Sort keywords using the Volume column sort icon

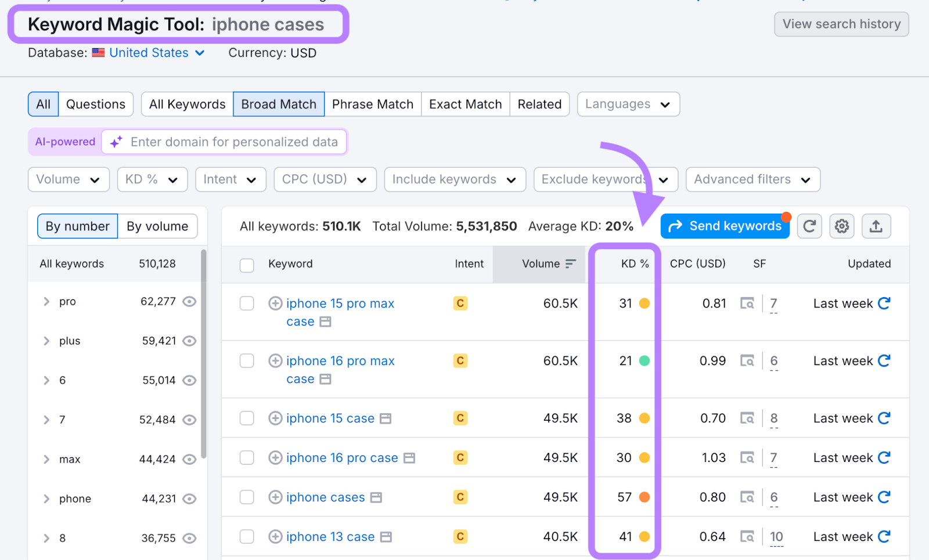pos(571,263)
